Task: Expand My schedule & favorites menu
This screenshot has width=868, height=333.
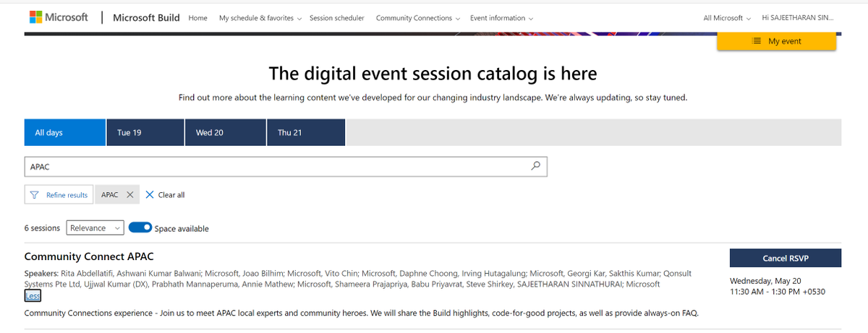Action: coord(260,18)
